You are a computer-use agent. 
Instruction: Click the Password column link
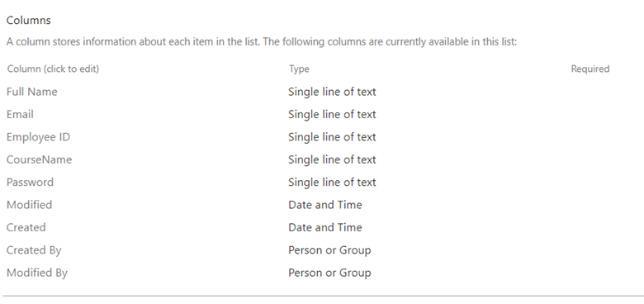(x=30, y=182)
